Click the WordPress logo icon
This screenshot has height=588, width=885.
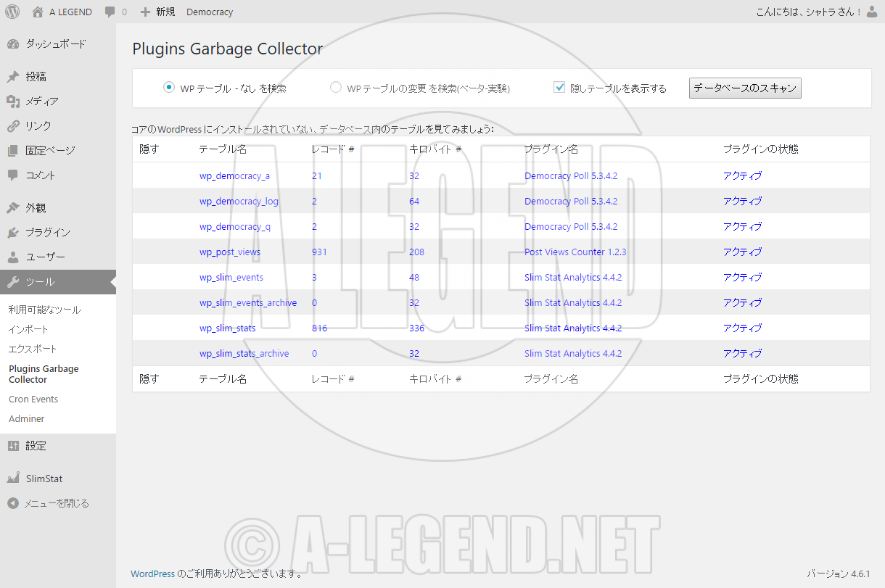click(x=12, y=12)
